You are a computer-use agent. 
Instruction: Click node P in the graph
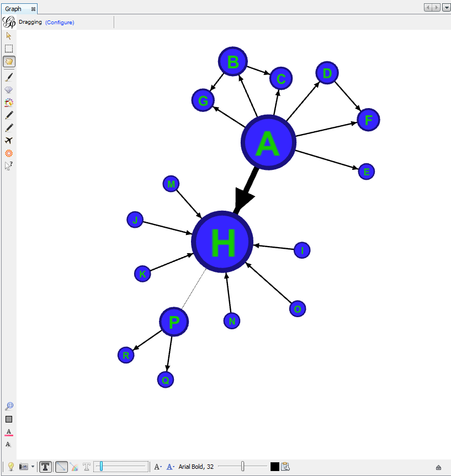coord(174,322)
